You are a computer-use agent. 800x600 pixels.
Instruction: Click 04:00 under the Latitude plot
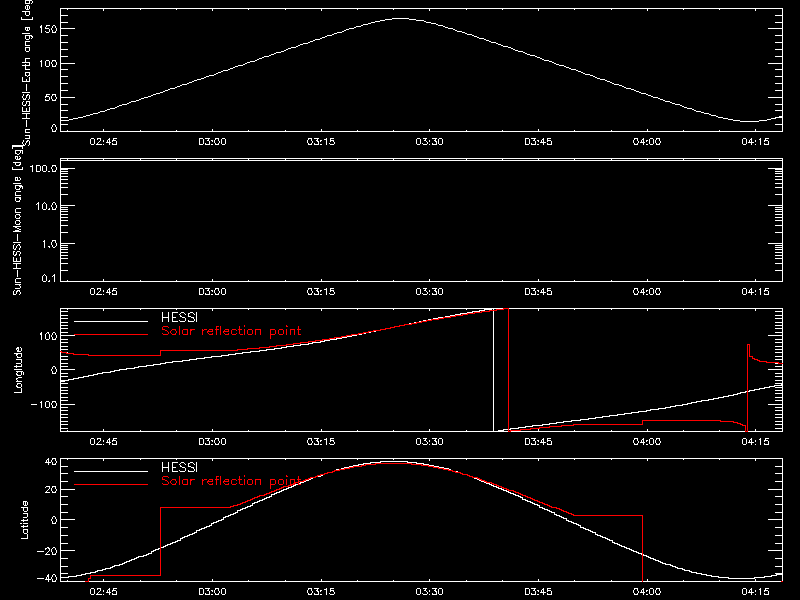click(x=647, y=592)
